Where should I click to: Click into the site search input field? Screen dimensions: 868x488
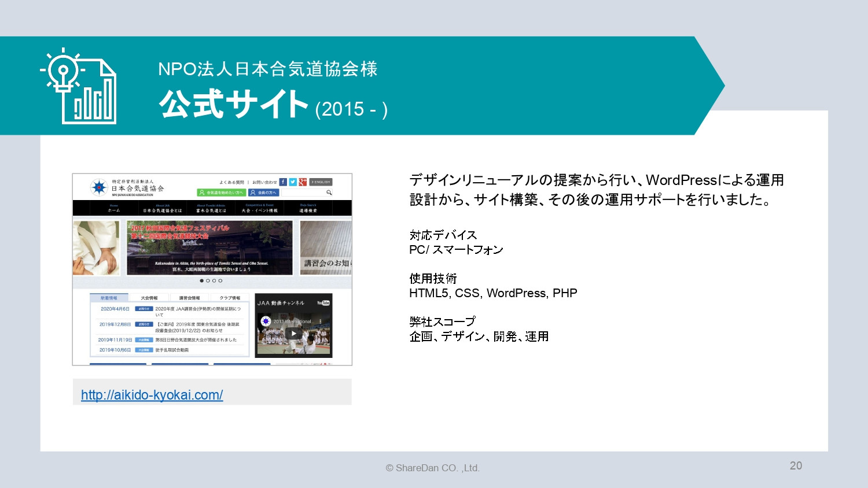tap(303, 193)
